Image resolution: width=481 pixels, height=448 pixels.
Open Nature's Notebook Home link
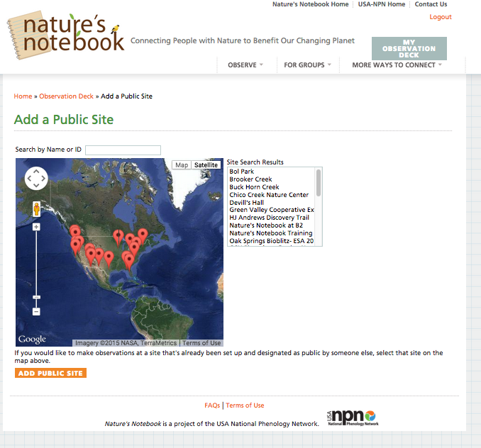tap(311, 4)
